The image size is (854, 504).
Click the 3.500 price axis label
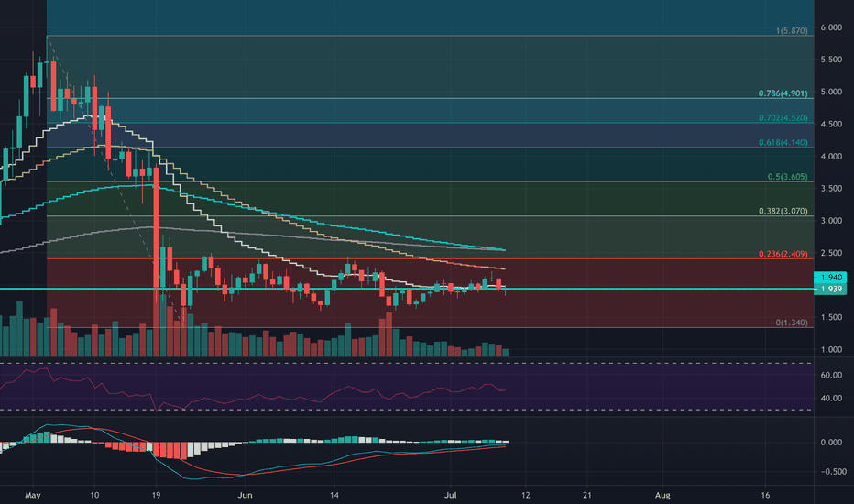tap(831, 189)
